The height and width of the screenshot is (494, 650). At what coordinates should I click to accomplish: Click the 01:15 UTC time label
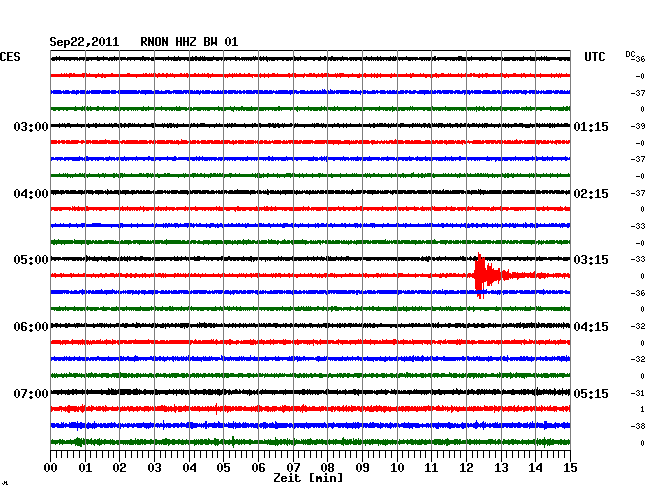(x=591, y=126)
